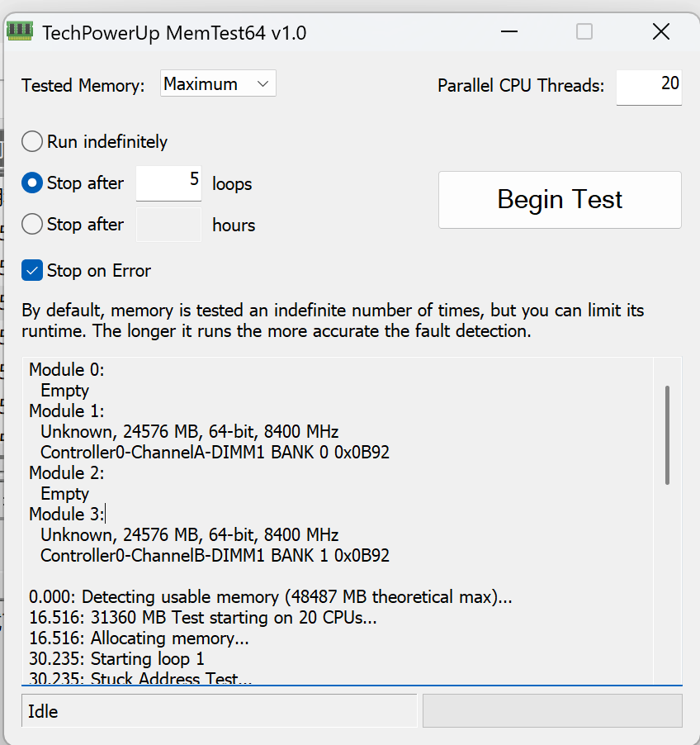Click the empty progress bar at bottom
Image resolution: width=700 pixels, height=745 pixels.
click(552, 710)
